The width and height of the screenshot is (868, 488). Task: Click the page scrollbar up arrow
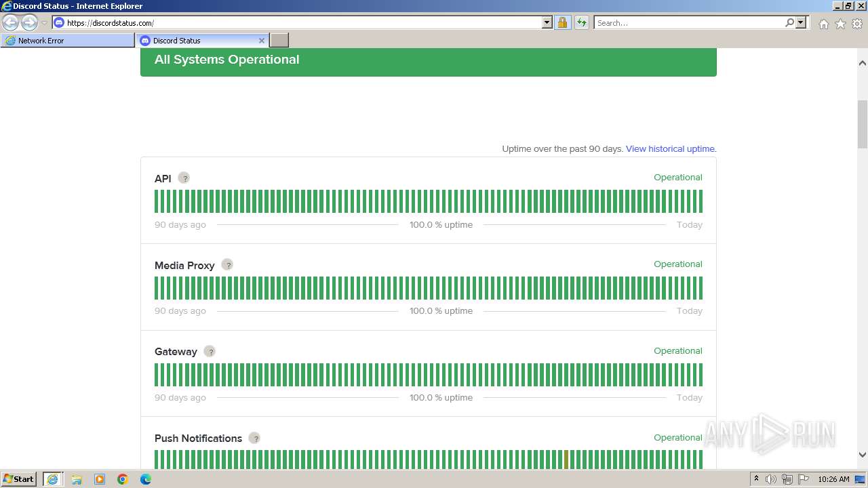point(862,63)
